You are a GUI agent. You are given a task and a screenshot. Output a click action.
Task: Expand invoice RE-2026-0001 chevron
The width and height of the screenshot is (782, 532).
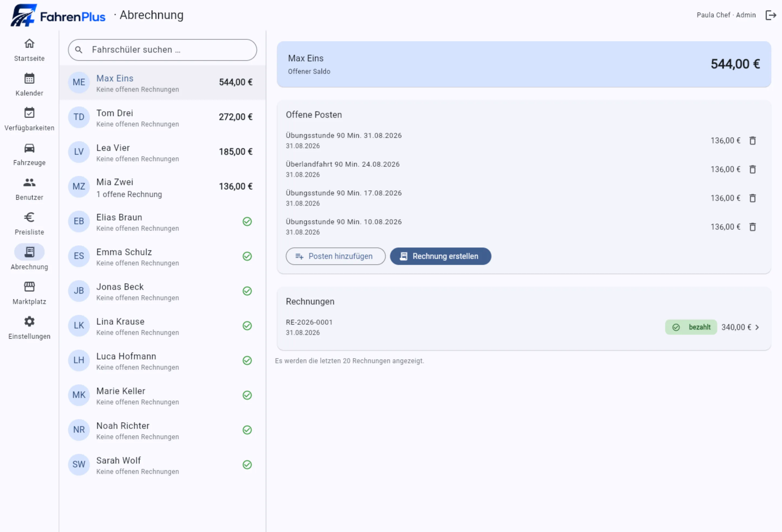(757, 327)
